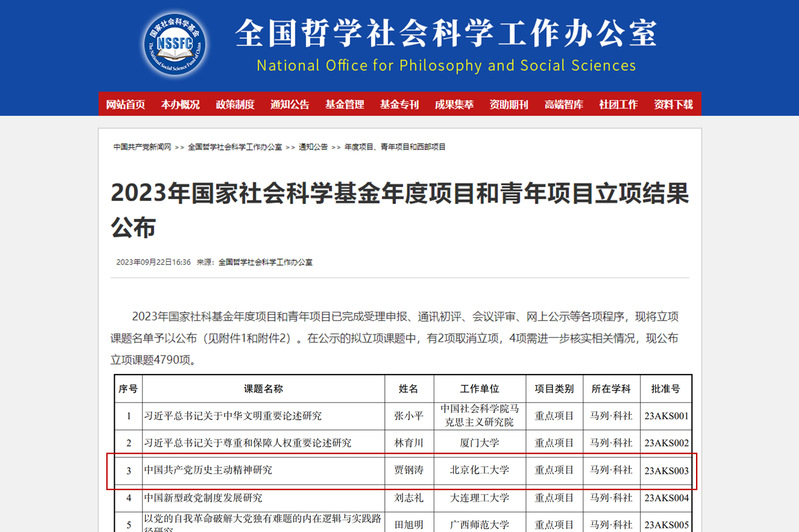The width and height of the screenshot is (799, 532).
Task: Select approval number 23AKS003
Action: pos(666,470)
